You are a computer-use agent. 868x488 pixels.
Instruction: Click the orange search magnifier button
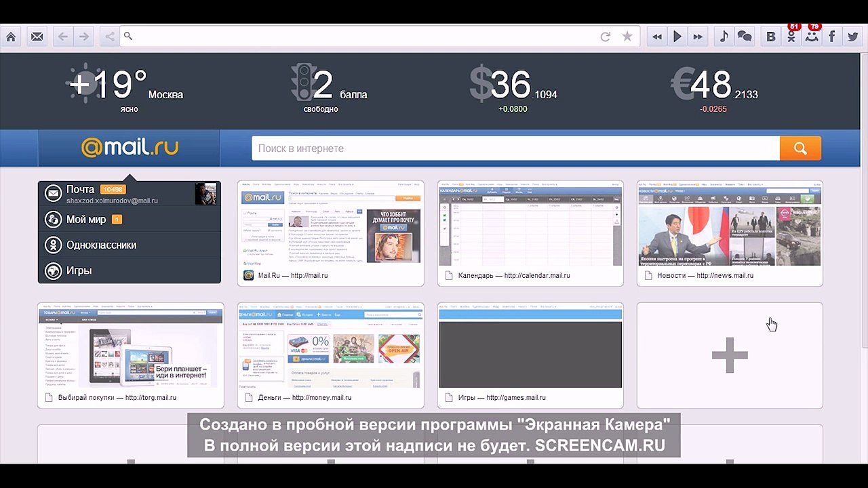point(800,148)
